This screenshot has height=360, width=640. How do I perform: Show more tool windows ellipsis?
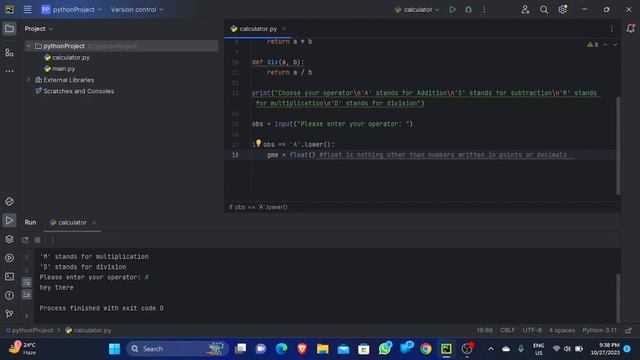[x=9, y=71]
